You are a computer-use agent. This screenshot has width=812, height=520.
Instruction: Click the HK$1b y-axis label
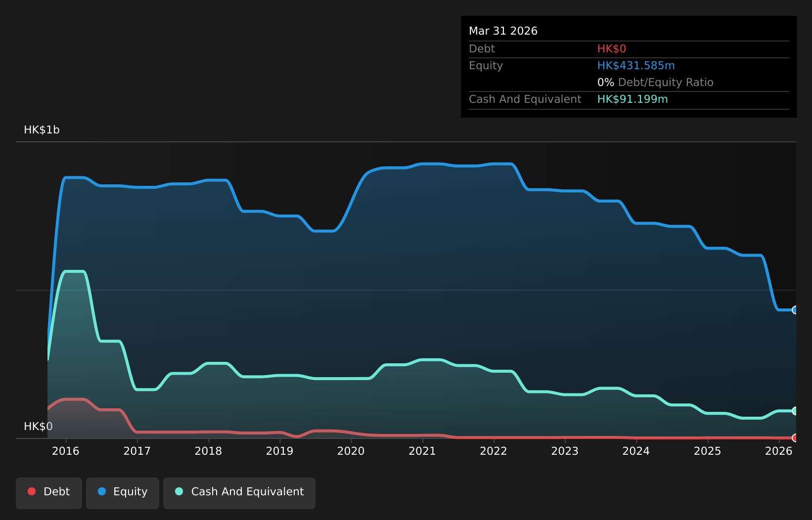point(42,130)
